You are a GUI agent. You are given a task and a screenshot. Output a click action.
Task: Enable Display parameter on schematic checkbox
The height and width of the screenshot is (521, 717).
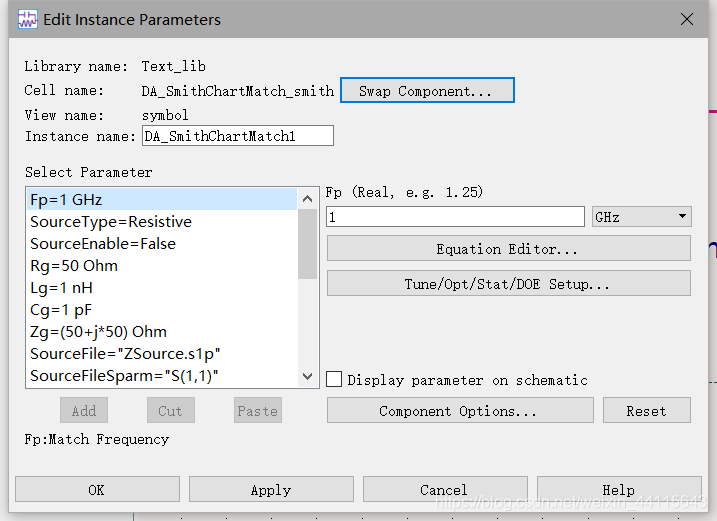pyautogui.click(x=334, y=379)
